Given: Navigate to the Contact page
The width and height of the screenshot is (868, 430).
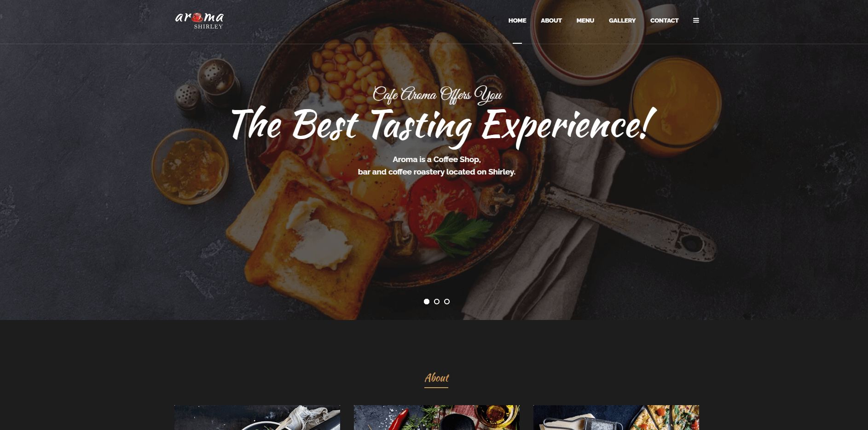Looking at the screenshot, I should (664, 20).
